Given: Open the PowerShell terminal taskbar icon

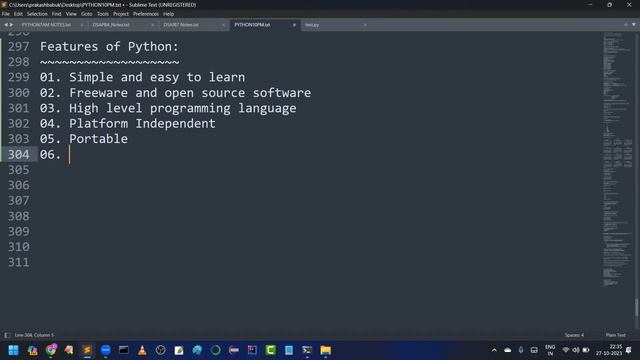Looking at the screenshot, I should (307, 350).
